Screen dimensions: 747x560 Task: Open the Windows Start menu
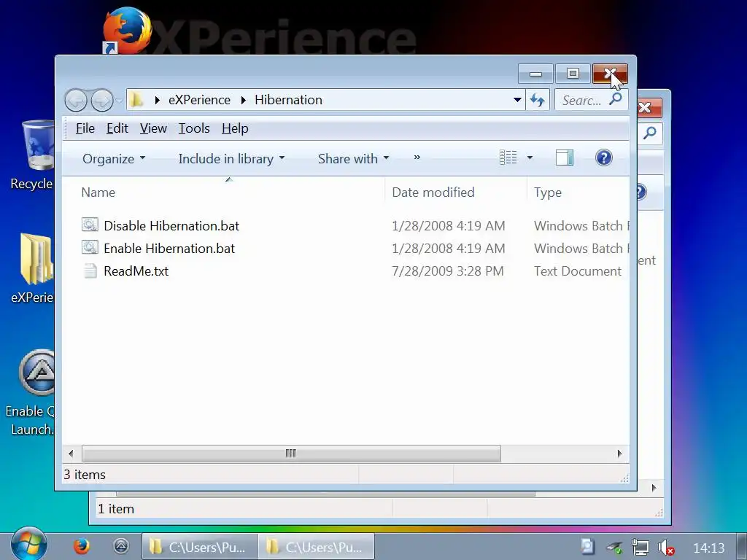point(28,545)
